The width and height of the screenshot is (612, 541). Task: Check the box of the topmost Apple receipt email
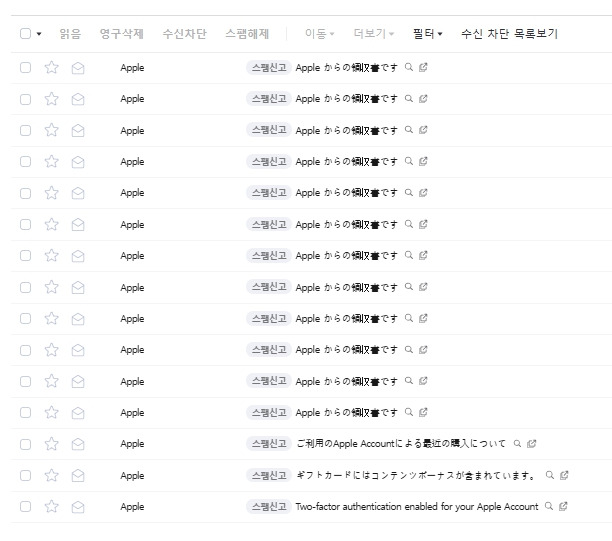[25, 68]
